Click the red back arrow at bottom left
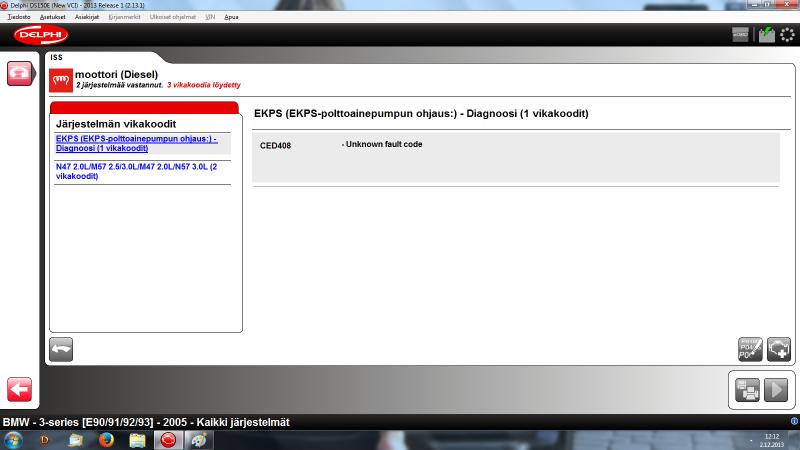800x450 pixels. pyautogui.click(x=19, y=389)
